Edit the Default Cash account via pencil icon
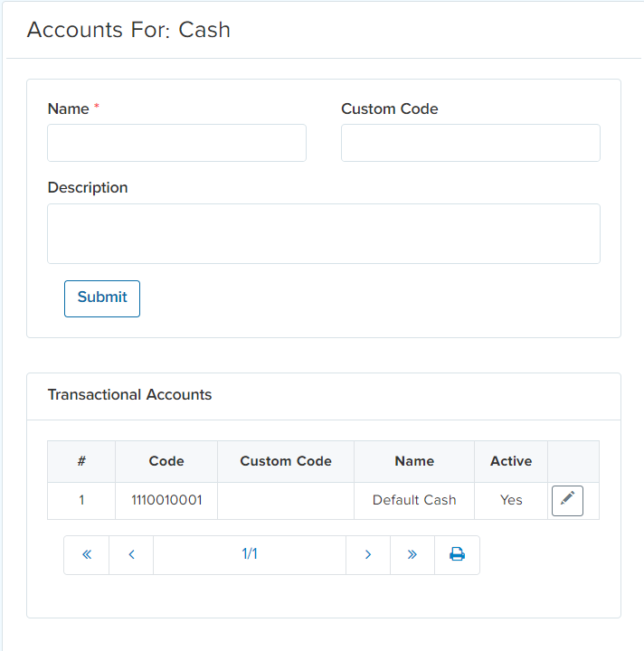This screenshot has height=651, width=644. 567,500
